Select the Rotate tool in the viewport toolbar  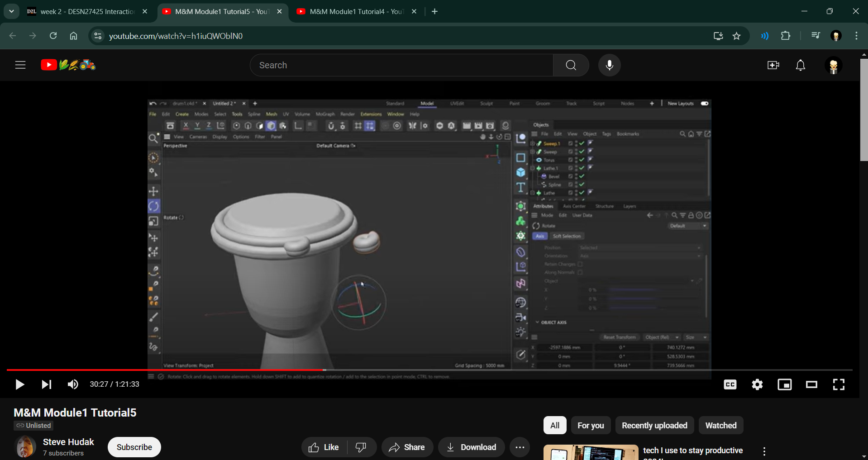(x=153, y=206)
